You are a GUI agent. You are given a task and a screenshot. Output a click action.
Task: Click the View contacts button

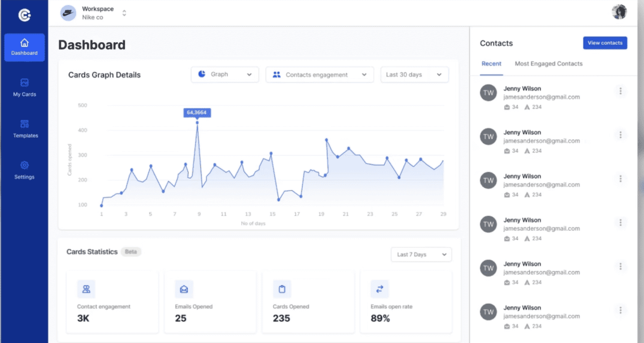click(x=605, y=43)
